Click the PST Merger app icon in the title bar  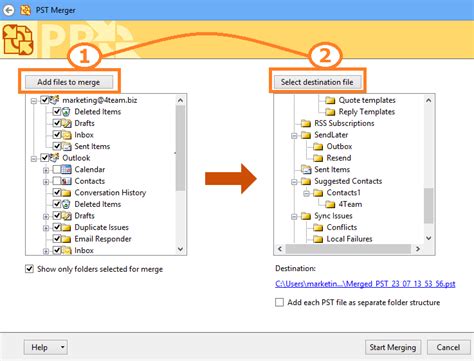point(25,10)
